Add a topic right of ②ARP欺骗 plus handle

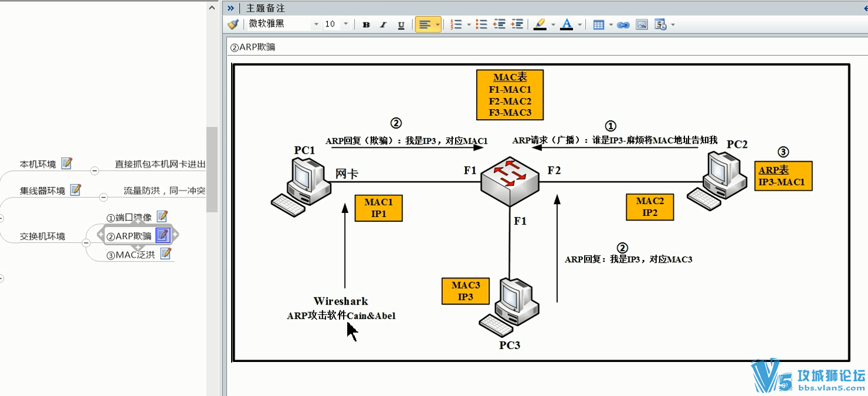176,235
